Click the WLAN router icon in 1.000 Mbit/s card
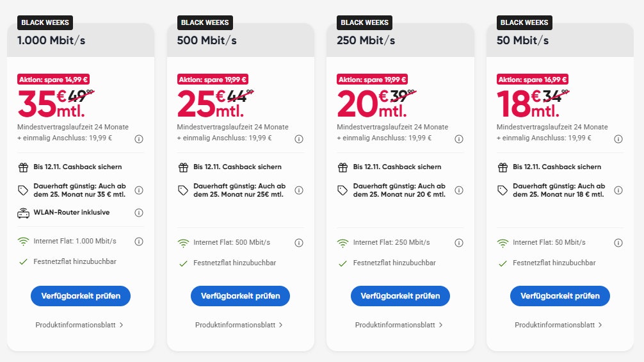This screenshot has width=644, height=362. coord(23,213)
